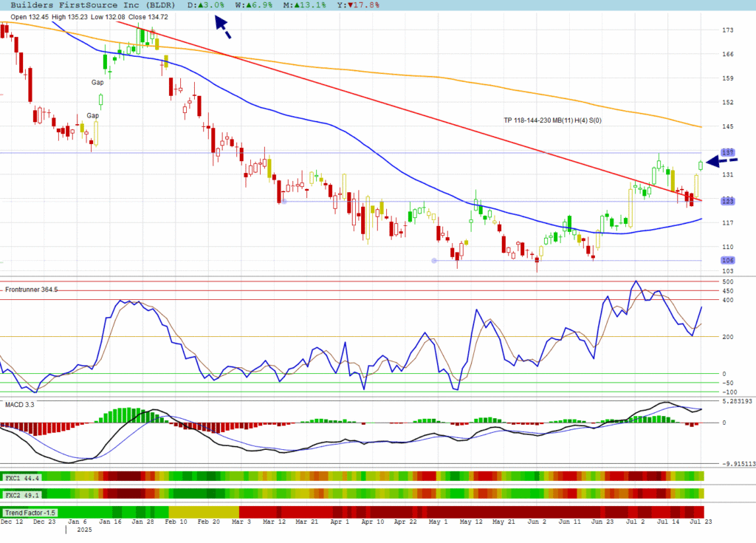Click the Apr 1 date label
Screen dimensions: 756x543
340,522
